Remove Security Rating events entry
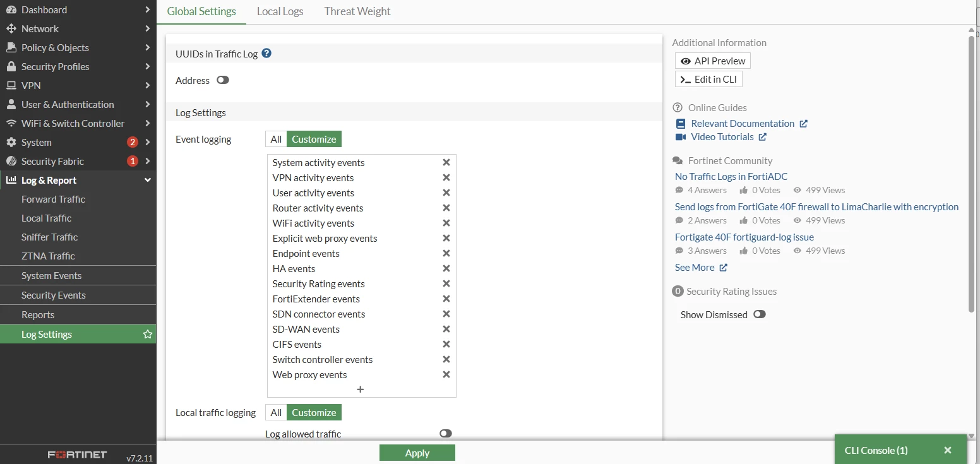The image size is (980, 464). tap(446, 283)
